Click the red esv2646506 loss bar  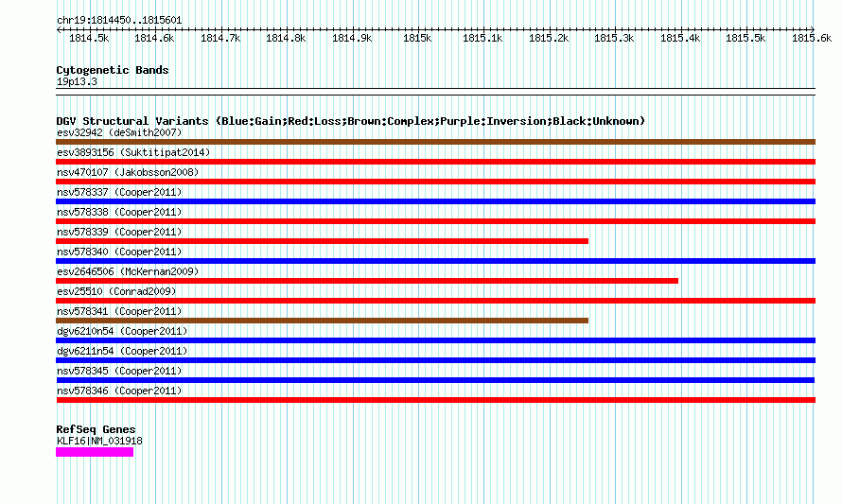(x=367, y=281)
